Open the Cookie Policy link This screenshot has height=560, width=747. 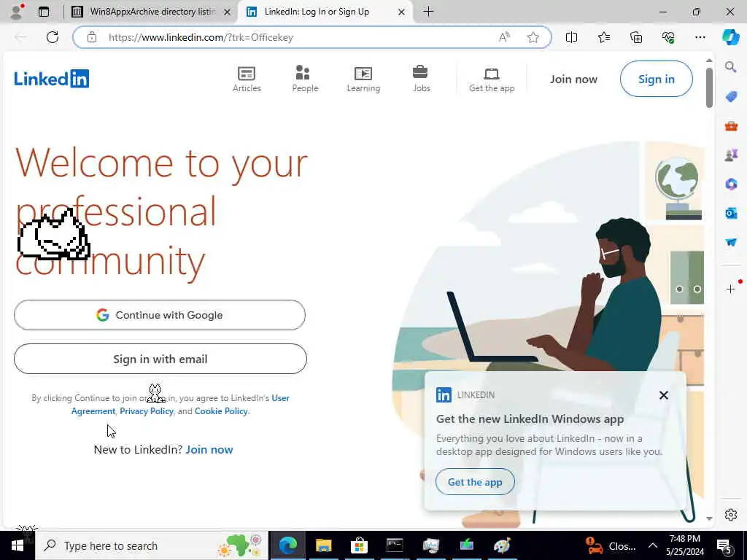[221, 411]
